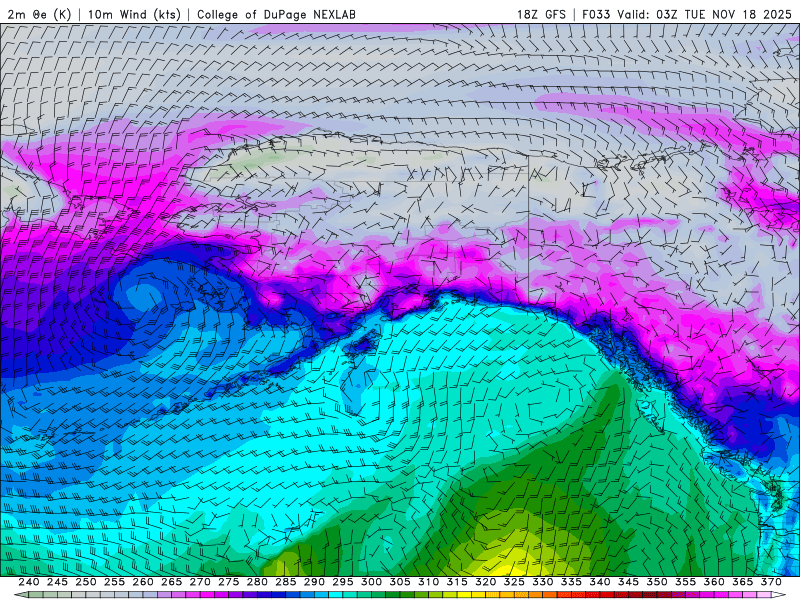800x600 pixels.
Task: Click the 315 colorbar value label
Action: (x=457, y=582)
